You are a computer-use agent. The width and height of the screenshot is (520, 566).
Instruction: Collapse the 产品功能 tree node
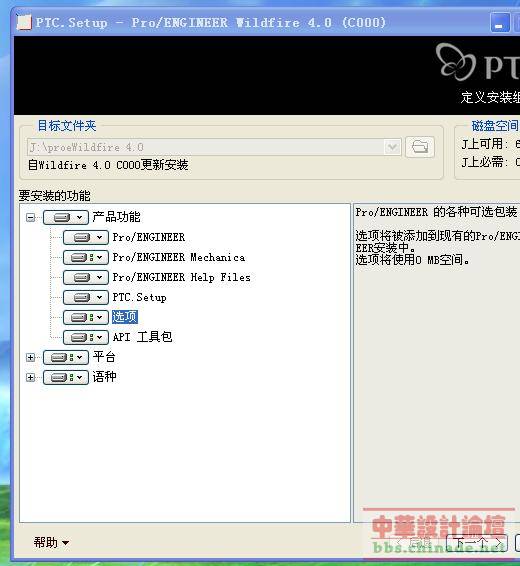[x=31, y=218]
